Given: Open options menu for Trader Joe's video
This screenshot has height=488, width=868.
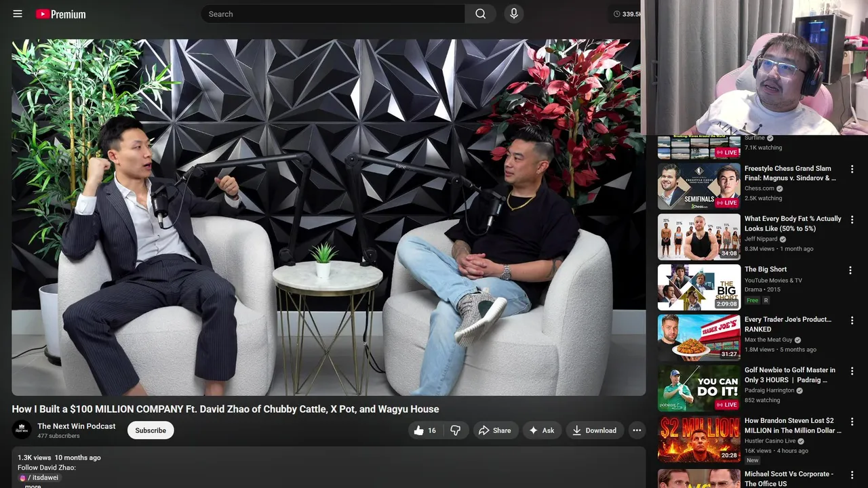Looking at the screenshot, I should 852,321.
